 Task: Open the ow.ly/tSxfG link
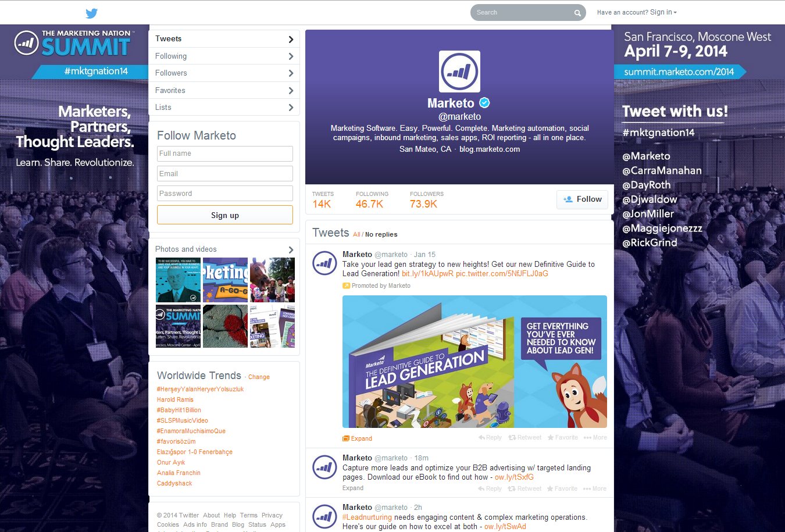pyautogui.click(x=514, y=477)
